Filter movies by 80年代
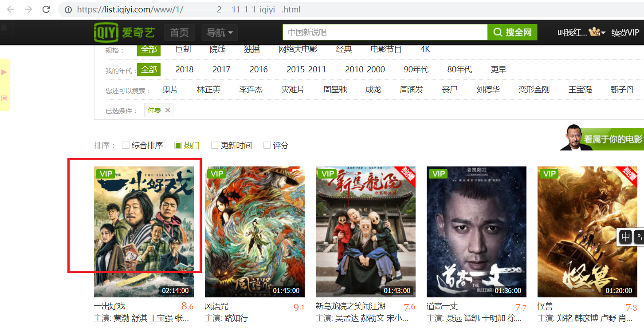644x332 pixels. tap(459, 70)
